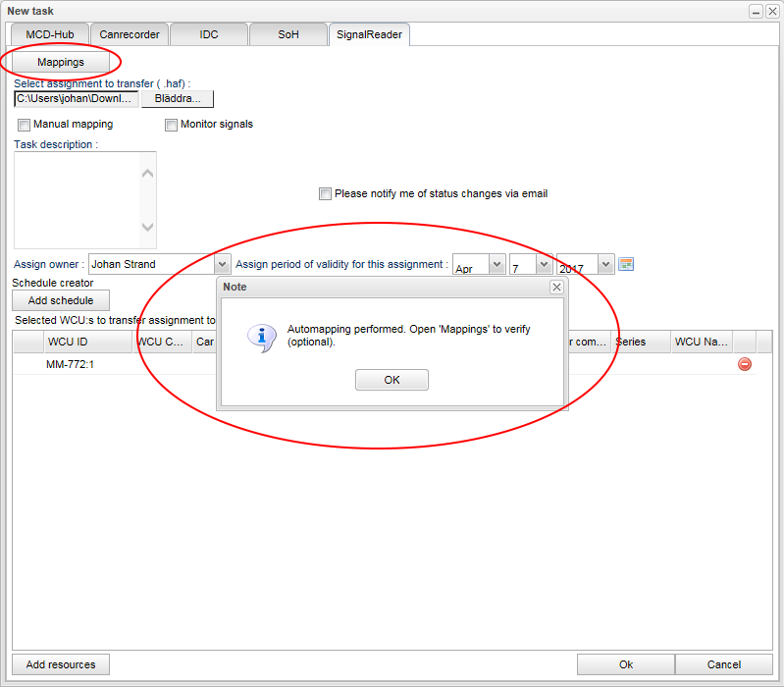784x687 pixels.
Task: Minimize the New task window
Action: 757,11
